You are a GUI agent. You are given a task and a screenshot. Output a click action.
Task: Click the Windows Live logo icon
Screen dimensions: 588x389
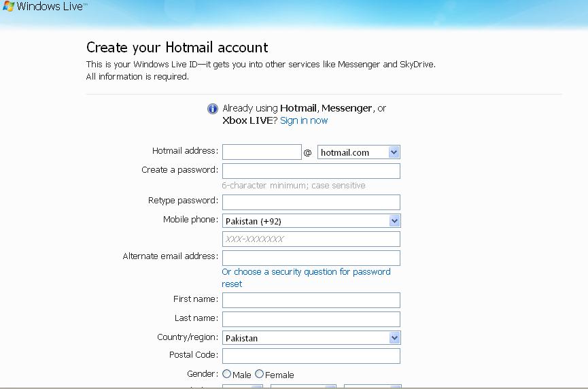(8, 6)
